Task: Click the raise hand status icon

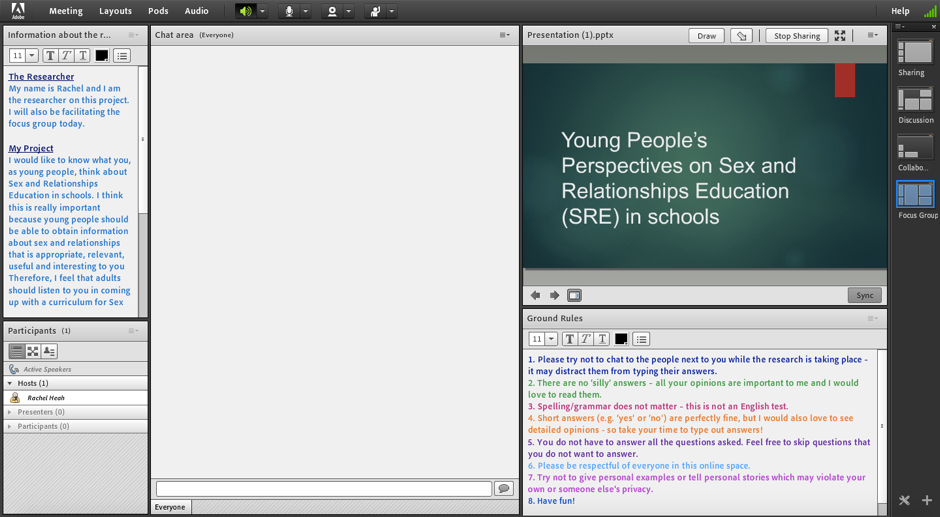Action: tap(375, 11)
